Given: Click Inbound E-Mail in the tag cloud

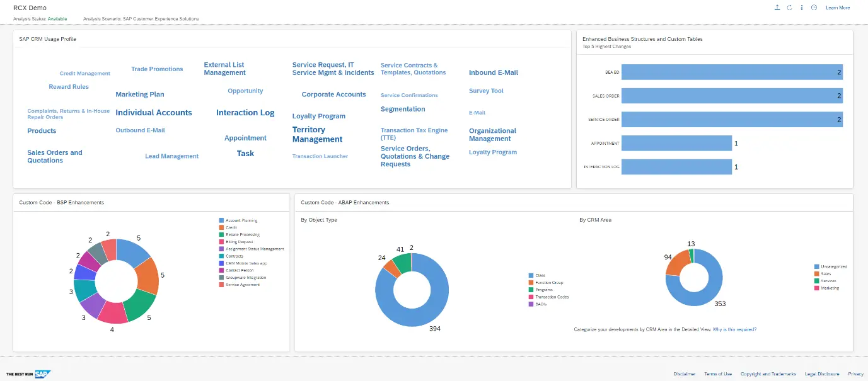Looking at the screenshot, I should click(494, 72).
